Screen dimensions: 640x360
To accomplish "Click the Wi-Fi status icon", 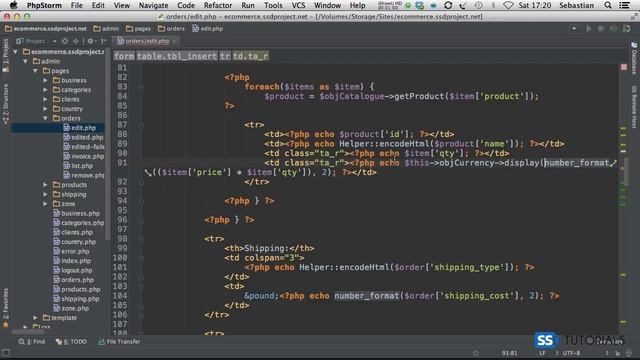I will click(508, 5).
